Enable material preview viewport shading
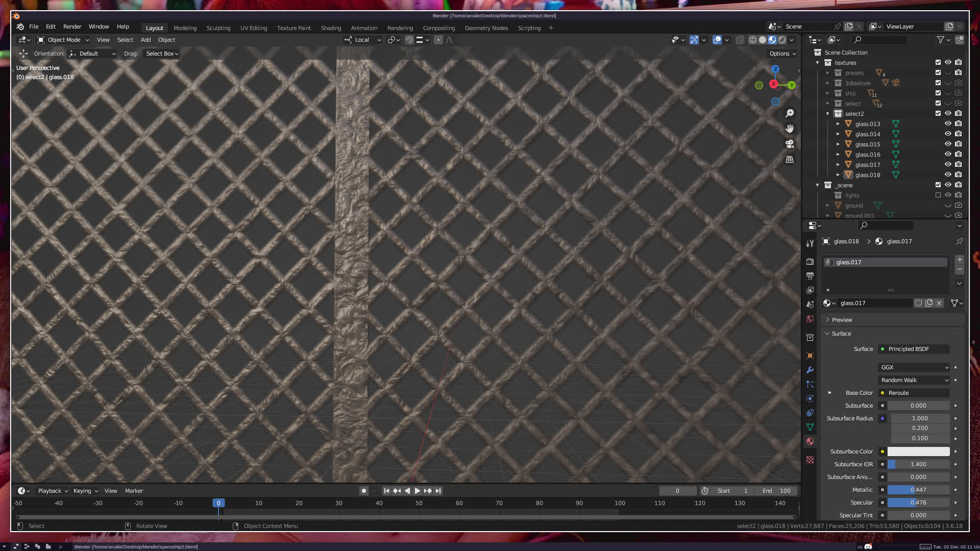The image size is (980, 551). coord(772,40)
